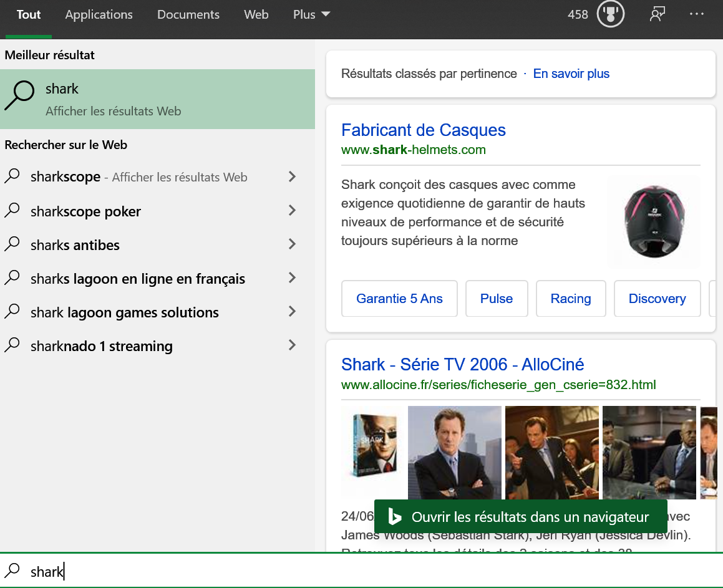The width and height of the screenshot is (723, 588).
Task: Expand the sharks antibes chevron
Action: click(292, 244)
